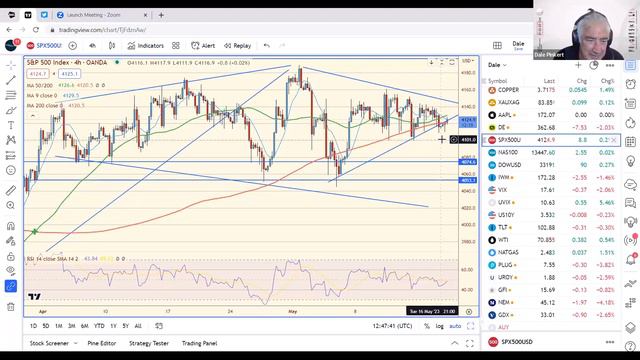Expand the Dale watchlist dropdown

pyautogui.click(x=497, y=65)
